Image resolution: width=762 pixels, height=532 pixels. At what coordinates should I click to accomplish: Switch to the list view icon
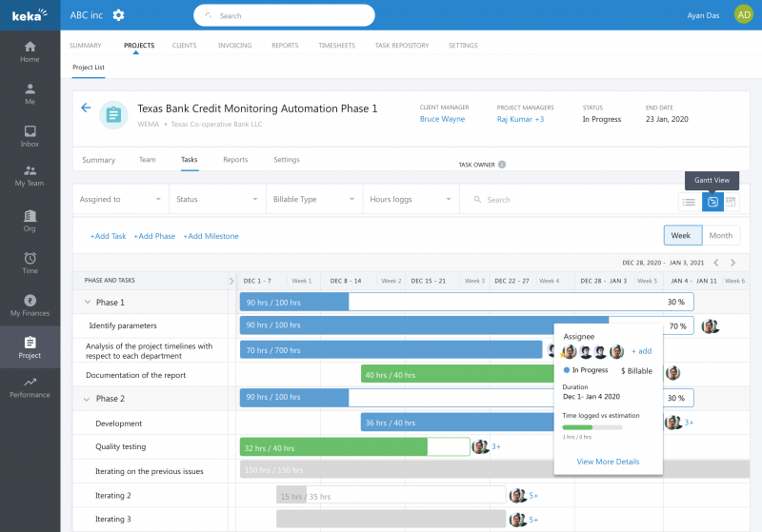pos(689,202)
